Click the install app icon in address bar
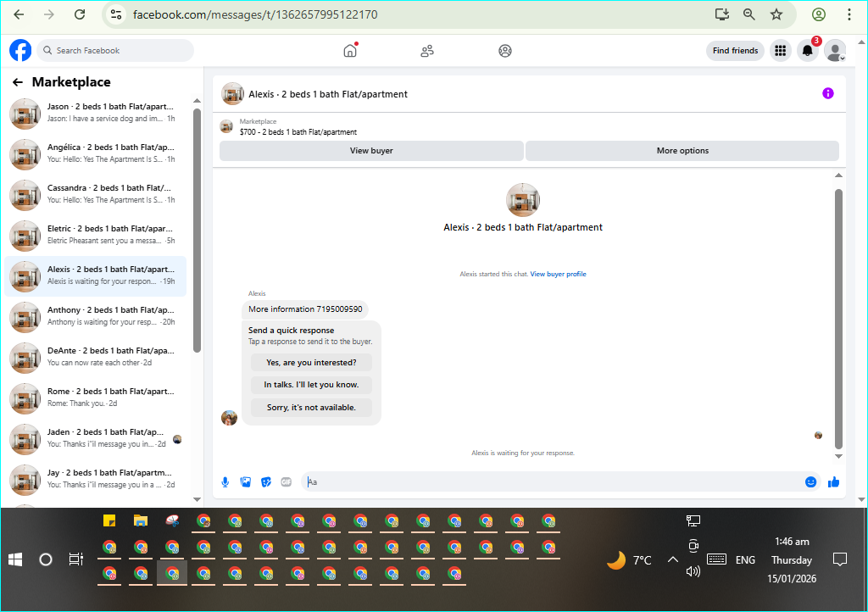Image resolution: width=868 pixels, height=612 pixels. tap(722, 14)
